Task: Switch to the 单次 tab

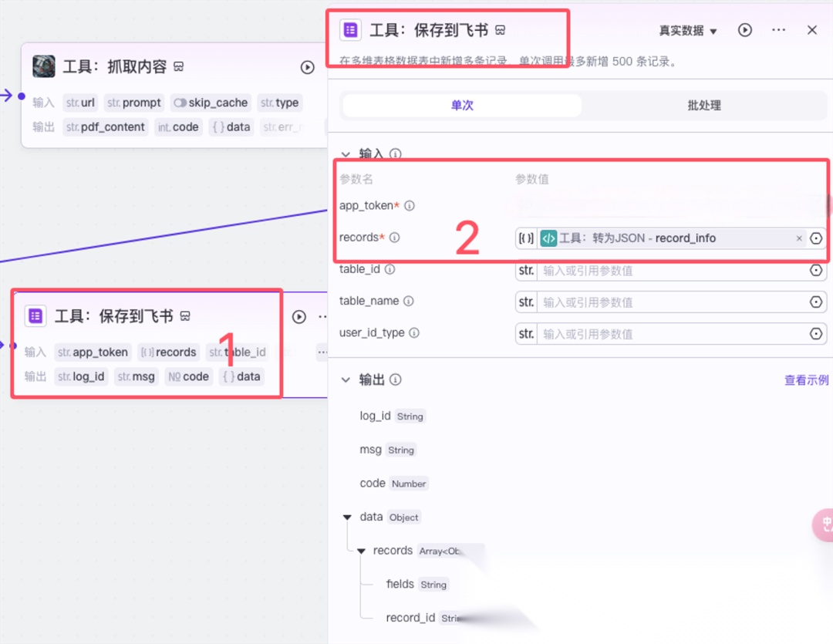Action: [462, 105]
